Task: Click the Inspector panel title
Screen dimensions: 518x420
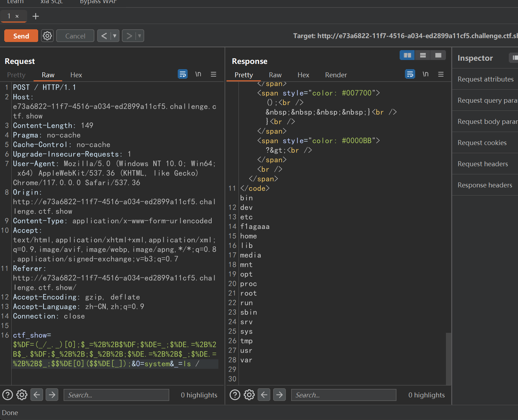Action: pyautogui.click(x=475, y=58)
